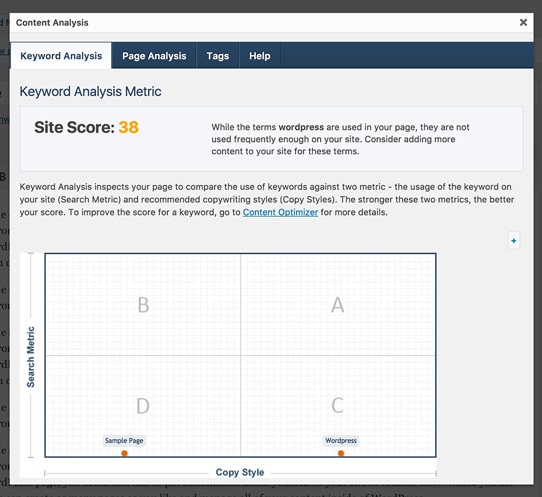Screen dimensions: 542x497
Task: Click the Wordpress label in chart
Action: coord(341,441)
